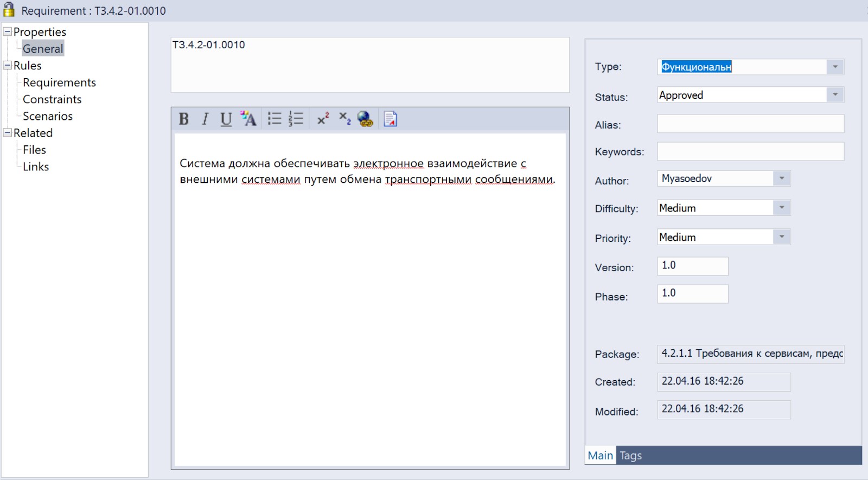868x480 pixels.
Task: Click the window title 'Requirement : T3.4.2-01.0010'
Action: 93,10
